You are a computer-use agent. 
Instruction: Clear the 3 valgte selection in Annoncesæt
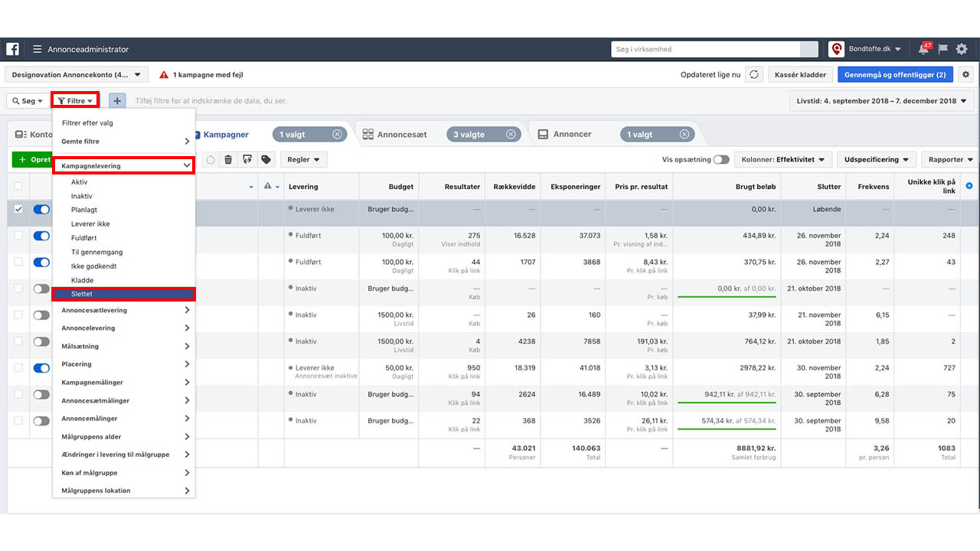[x=511, y=135]
